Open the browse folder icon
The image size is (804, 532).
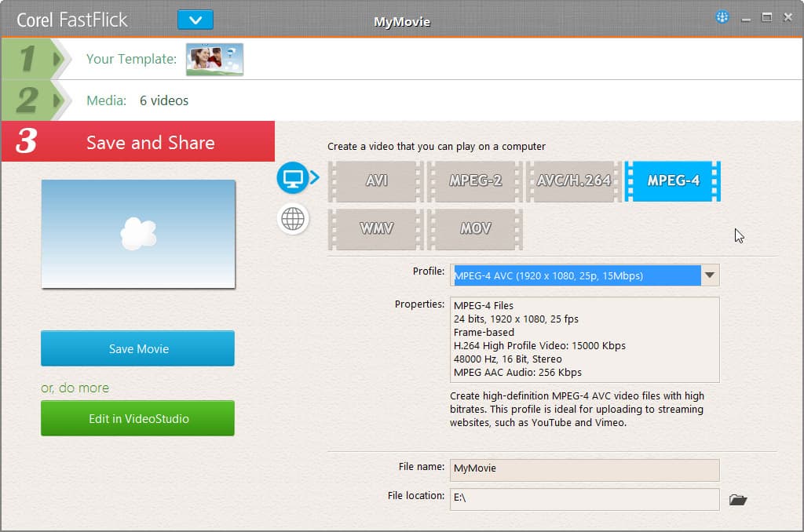(738, 499)
